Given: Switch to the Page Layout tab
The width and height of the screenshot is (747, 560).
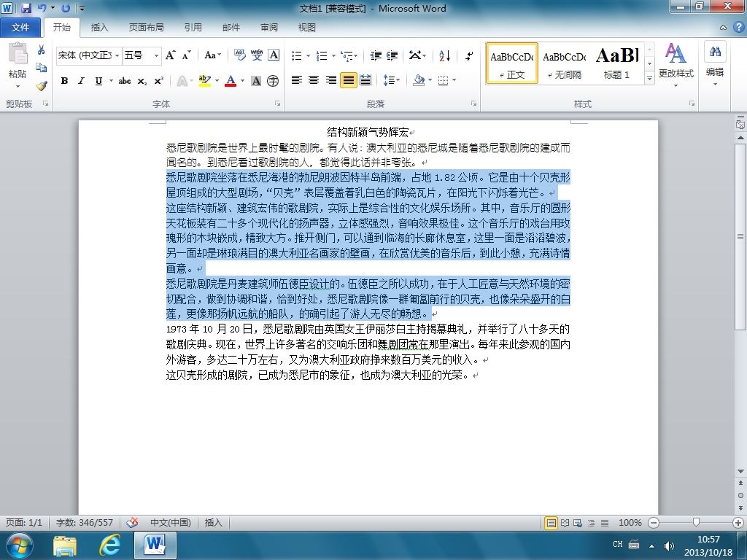Looking at the screenshot, I should (x=146, y=28).
